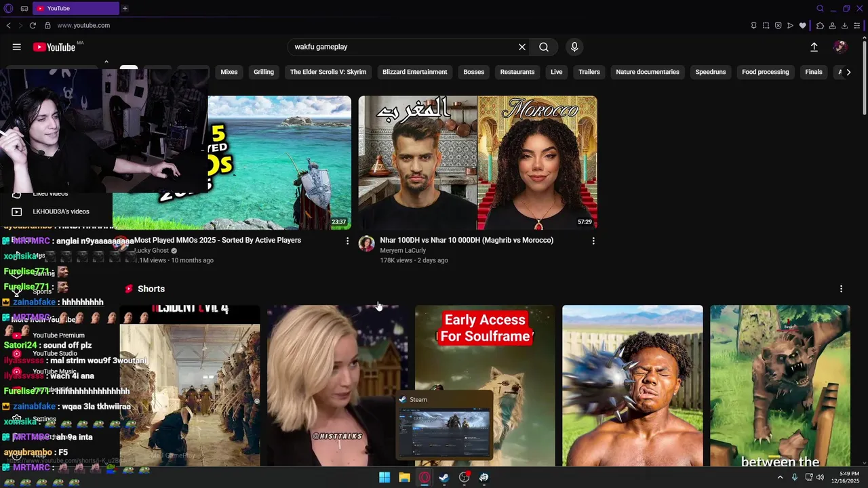Open the Nhar 100DH vs Nhar 10 000DH title

pyautogui.click(x=467, y=240)
